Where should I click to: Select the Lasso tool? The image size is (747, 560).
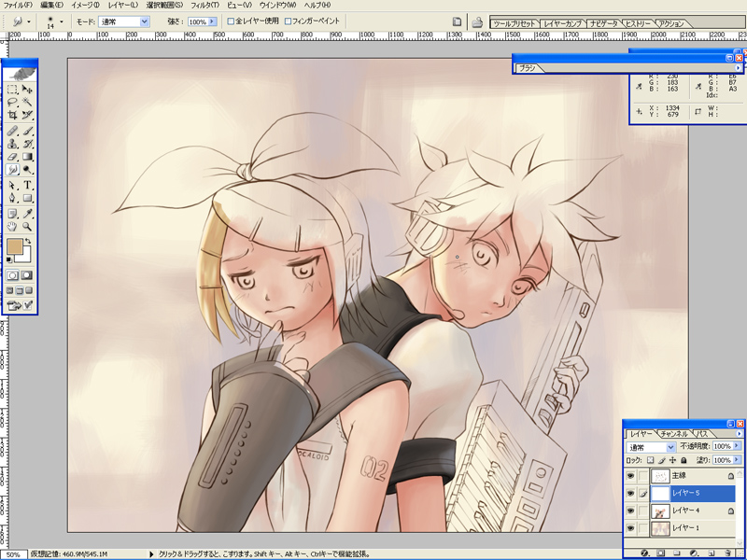pos(12,102)
